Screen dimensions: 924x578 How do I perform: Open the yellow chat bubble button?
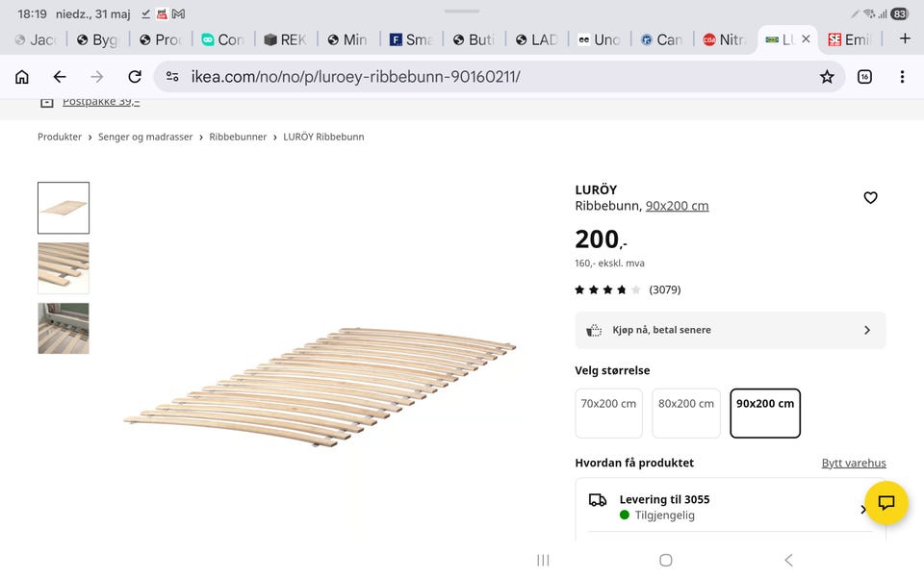coord(886,503)
